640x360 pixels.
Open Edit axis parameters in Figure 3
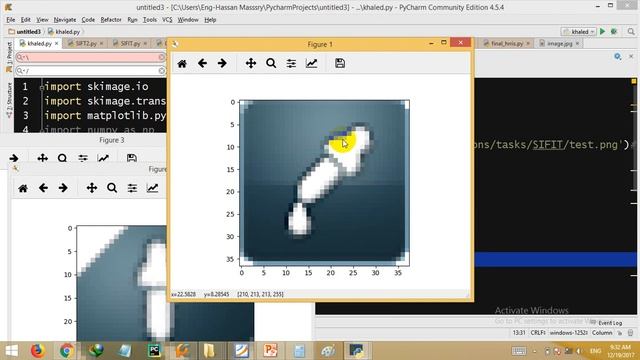click(103, 158)
